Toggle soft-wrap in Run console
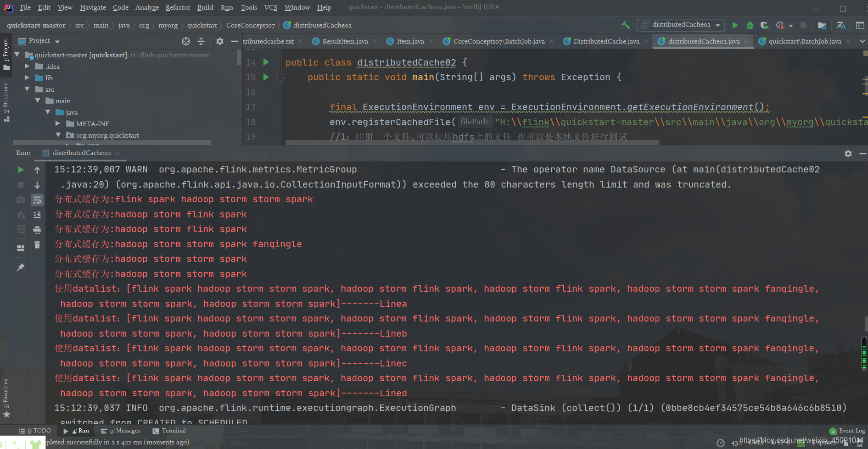The image size is (868, 449). (x=37, y=200)
